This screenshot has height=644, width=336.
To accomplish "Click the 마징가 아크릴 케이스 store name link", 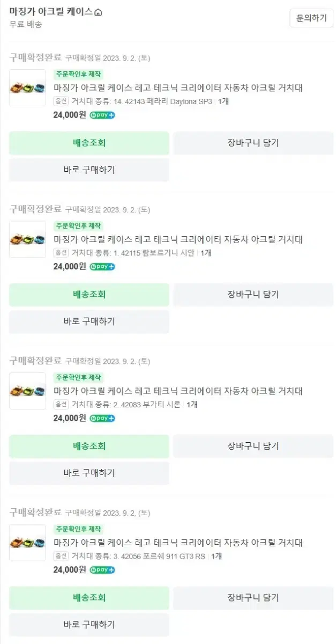I will click(51, 12).
